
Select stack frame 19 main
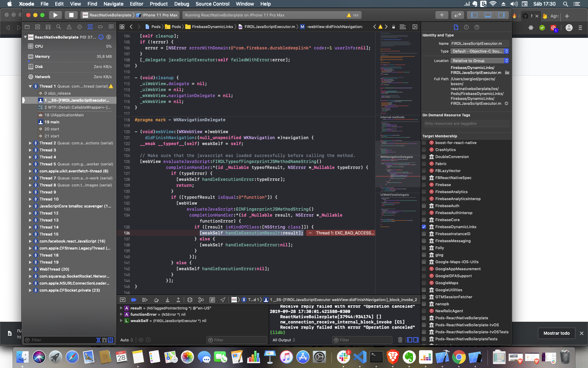pyautogui.click(x=52, y=122)
